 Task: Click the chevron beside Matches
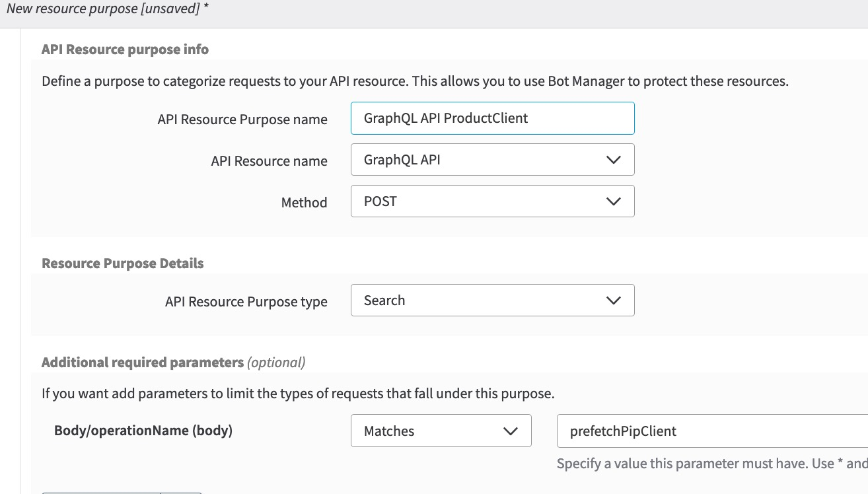click(510, 431)
